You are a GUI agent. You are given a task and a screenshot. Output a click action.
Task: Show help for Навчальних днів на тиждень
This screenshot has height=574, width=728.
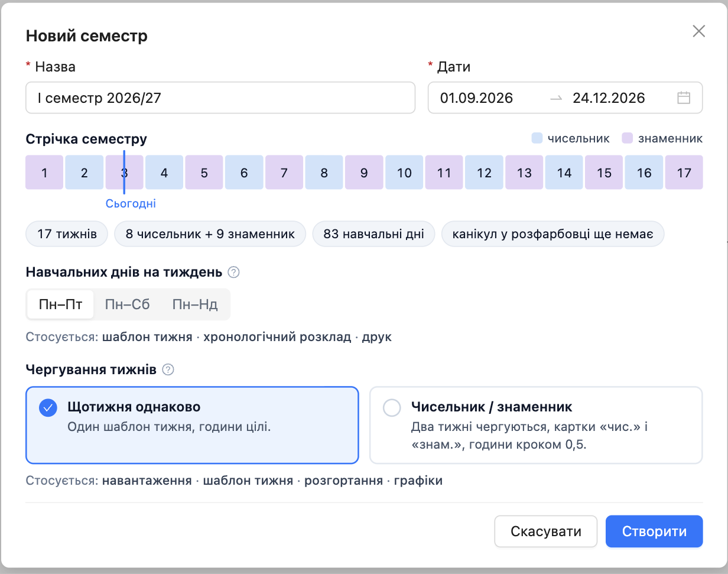click(x=233, y=273)
